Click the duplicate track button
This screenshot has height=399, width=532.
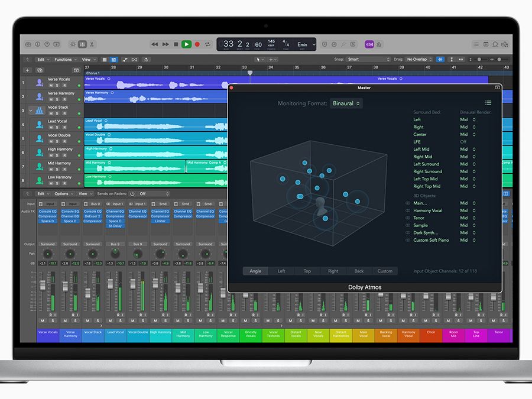click(40, 70)
